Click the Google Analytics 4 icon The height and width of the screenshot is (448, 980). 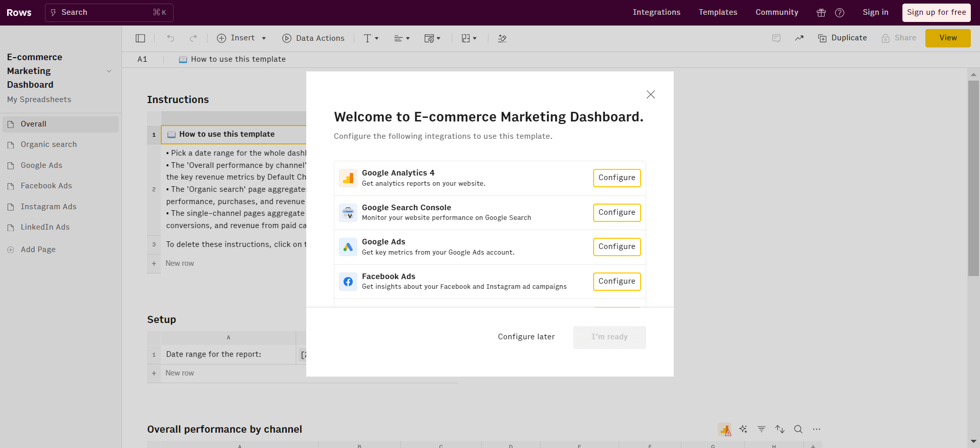click(348, 178)
